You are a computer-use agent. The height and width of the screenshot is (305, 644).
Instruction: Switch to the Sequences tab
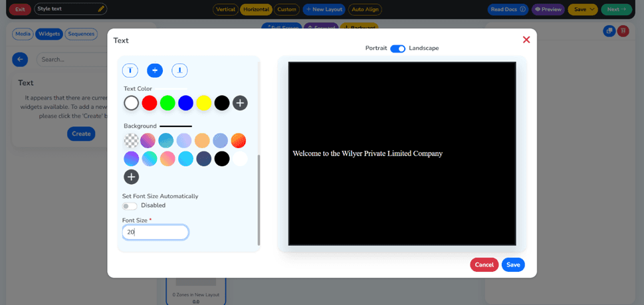click(x=81, y=34)
